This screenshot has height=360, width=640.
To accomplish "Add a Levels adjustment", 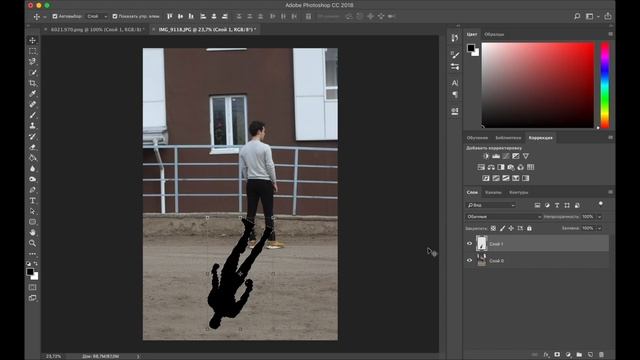I will click(496, 156).
